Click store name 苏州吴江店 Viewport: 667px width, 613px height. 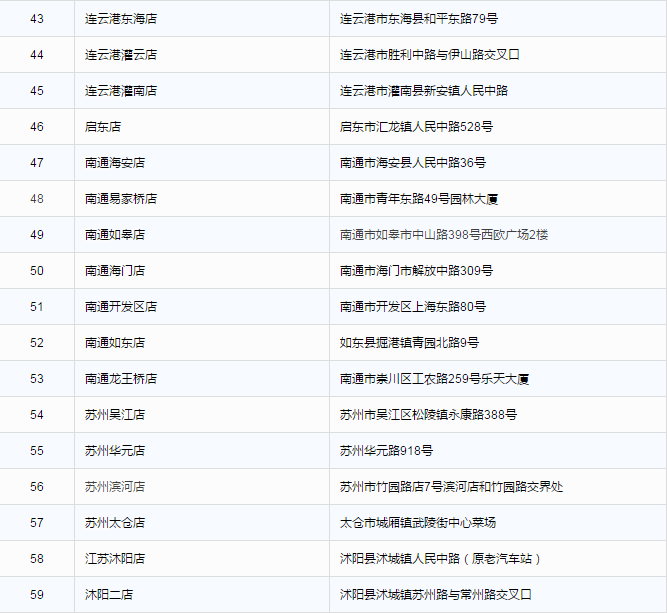click(x=115, y=415)
